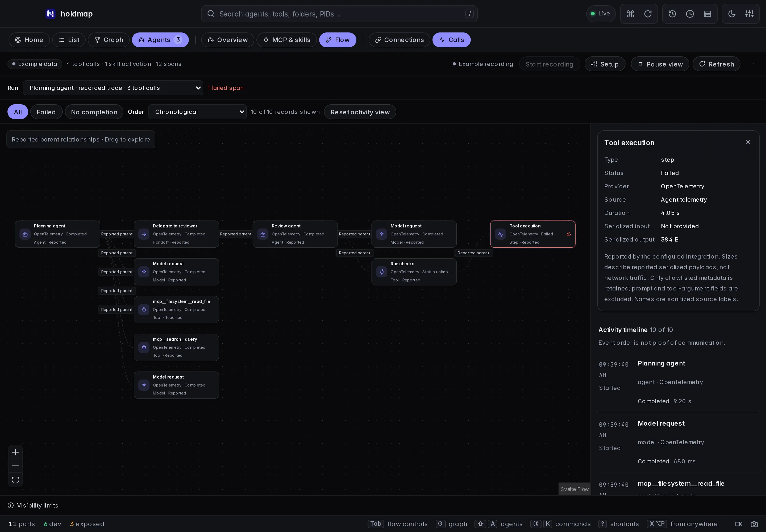Click Reset activity view button

tap(360, 112)
